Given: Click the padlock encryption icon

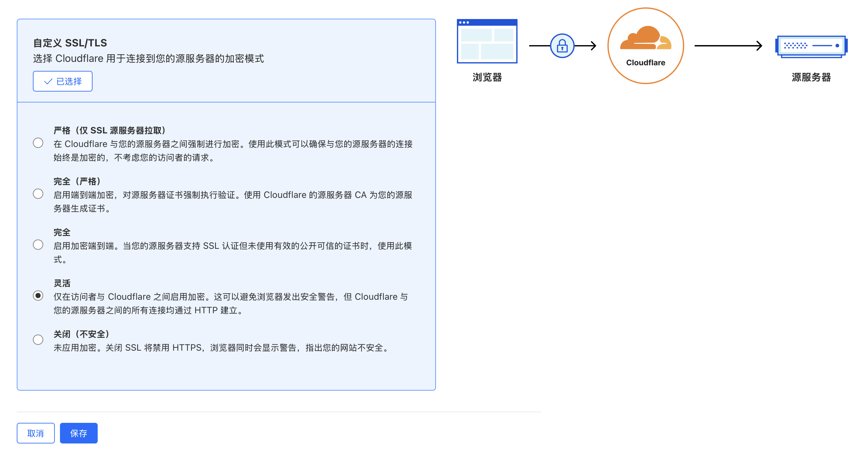Looking at the screenshot, I should pos(562,46).
